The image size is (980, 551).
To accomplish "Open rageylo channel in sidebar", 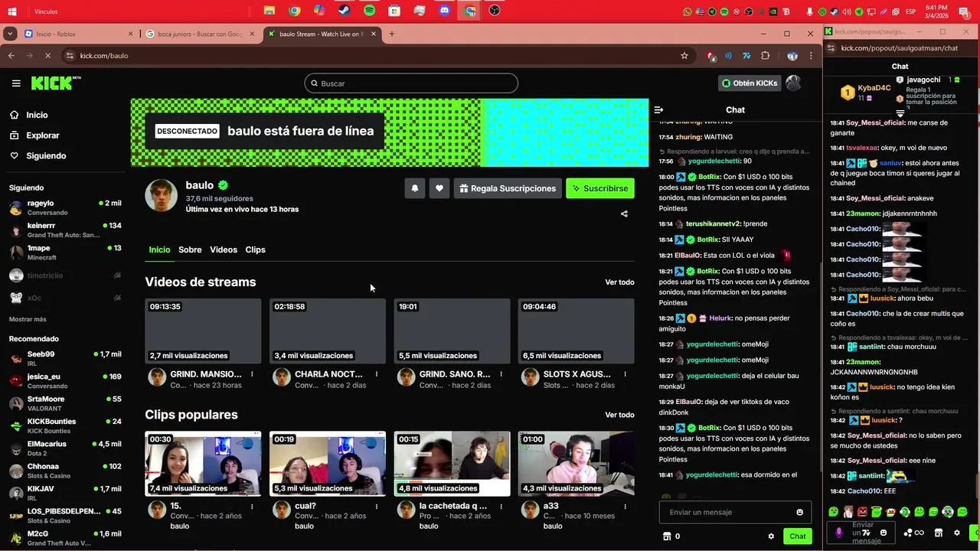I will [x=65, y=208].
